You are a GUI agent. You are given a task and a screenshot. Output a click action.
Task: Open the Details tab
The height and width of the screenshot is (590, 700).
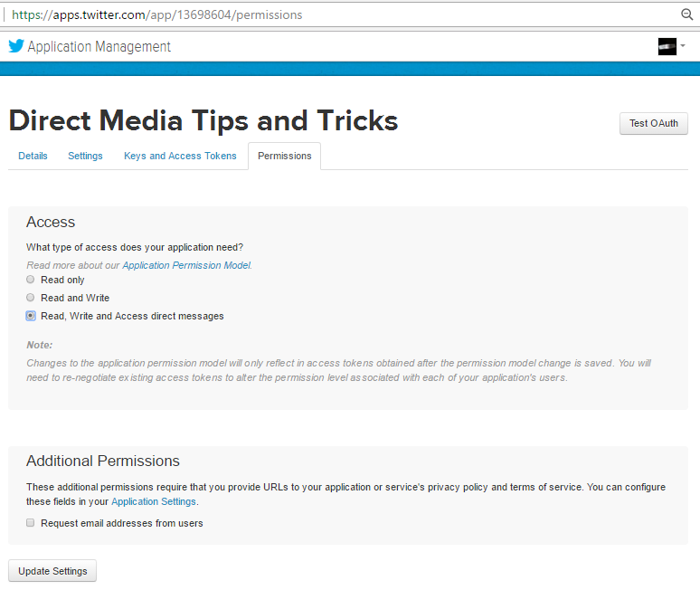[x=33, y=156]
